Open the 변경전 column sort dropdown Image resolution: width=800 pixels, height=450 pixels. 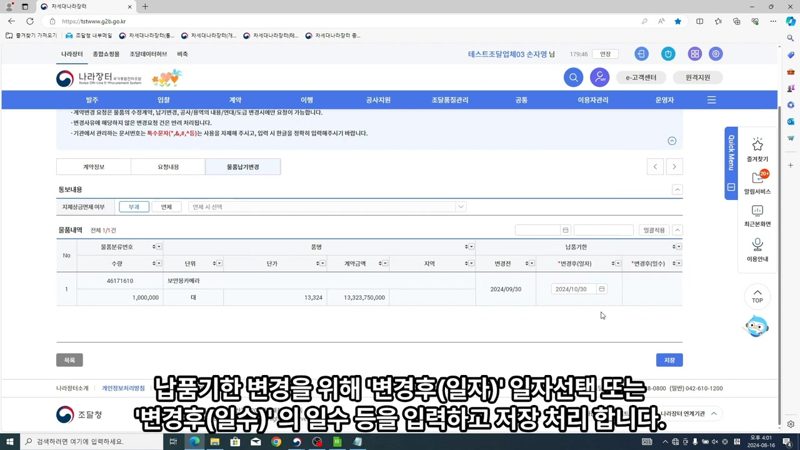click(530, 263)
